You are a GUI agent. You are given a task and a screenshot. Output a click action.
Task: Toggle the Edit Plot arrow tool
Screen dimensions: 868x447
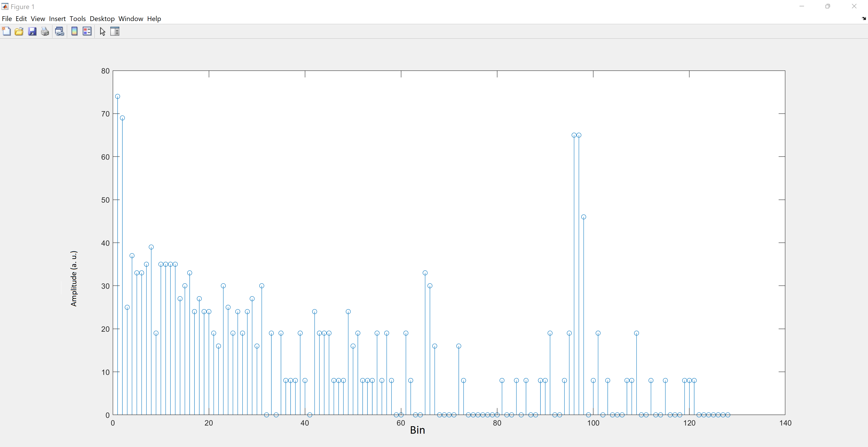point(102,31)
